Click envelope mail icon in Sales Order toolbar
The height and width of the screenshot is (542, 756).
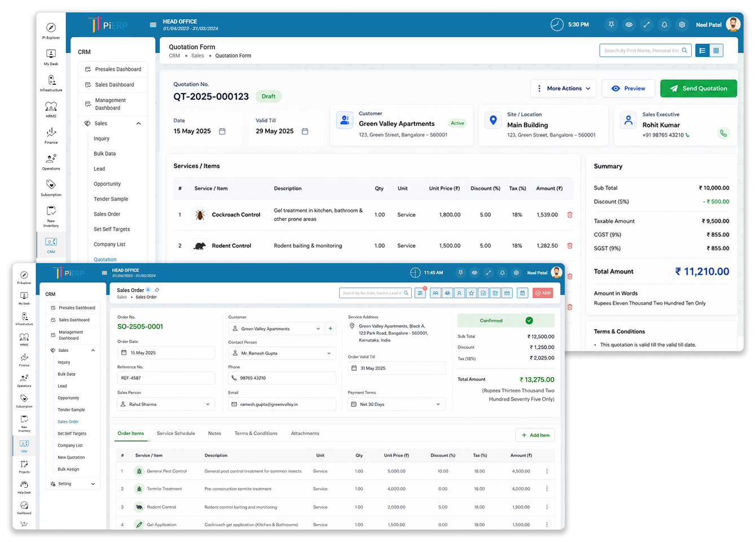pos(507,293)
